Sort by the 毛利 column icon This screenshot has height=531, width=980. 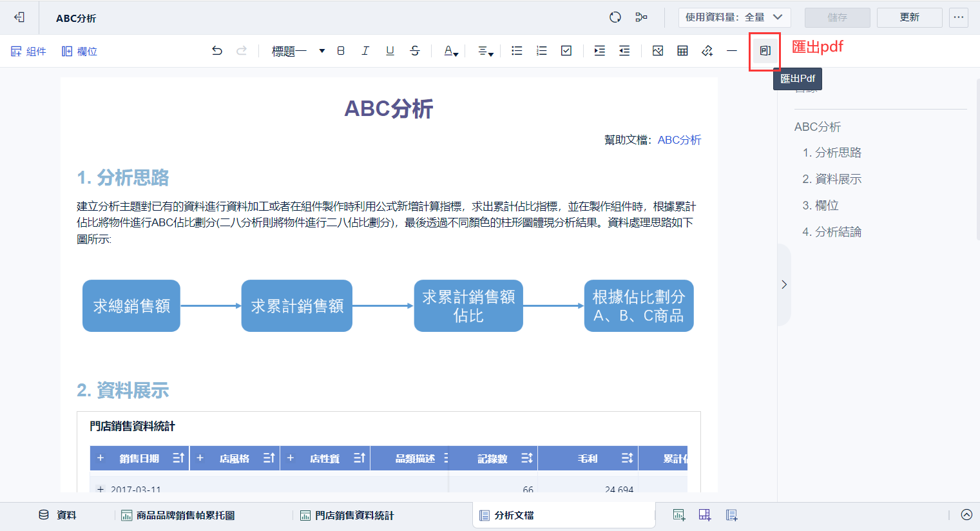(x=628, y=458)
